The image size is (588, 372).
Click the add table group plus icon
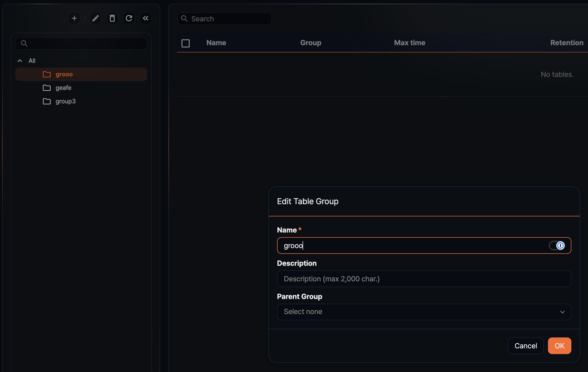(74, 18)
